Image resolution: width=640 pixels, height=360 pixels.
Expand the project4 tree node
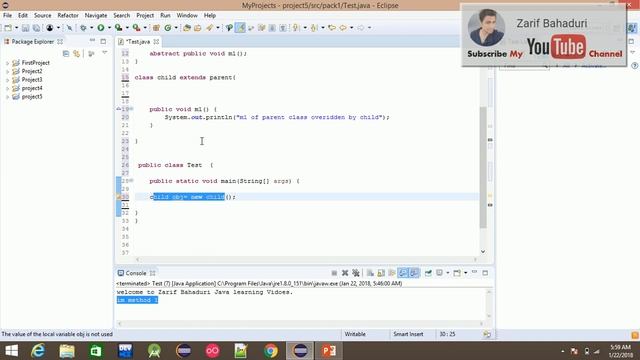pyautogui.click(x=7, y=89)
